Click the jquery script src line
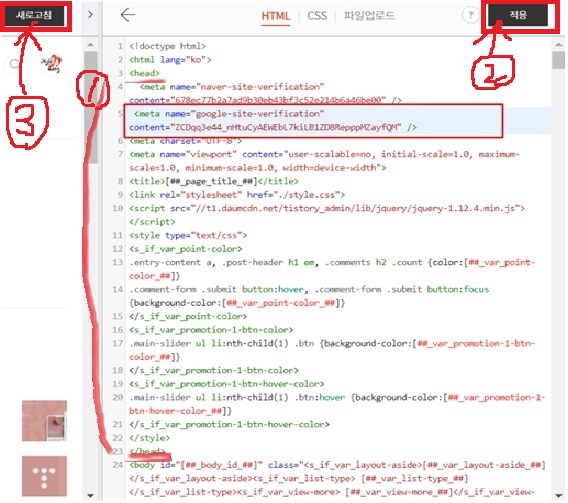568x503 pixels. point(327,215)
